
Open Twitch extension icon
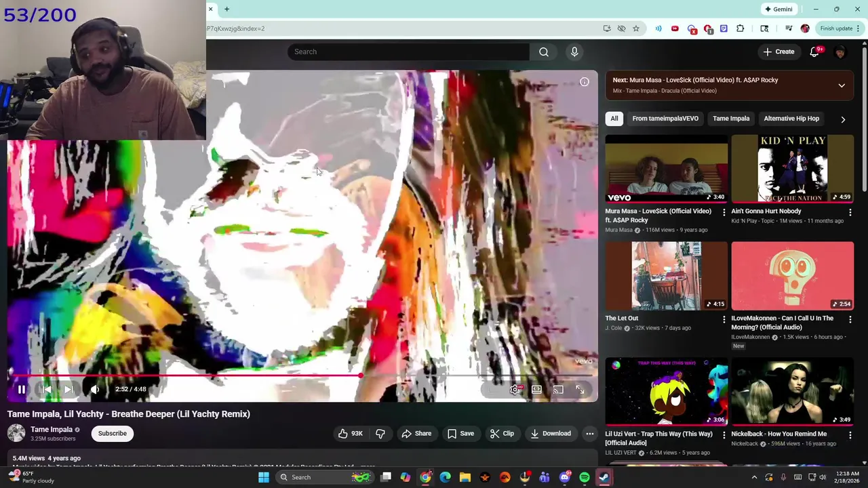pyautogui.click(x=724, y=28)
